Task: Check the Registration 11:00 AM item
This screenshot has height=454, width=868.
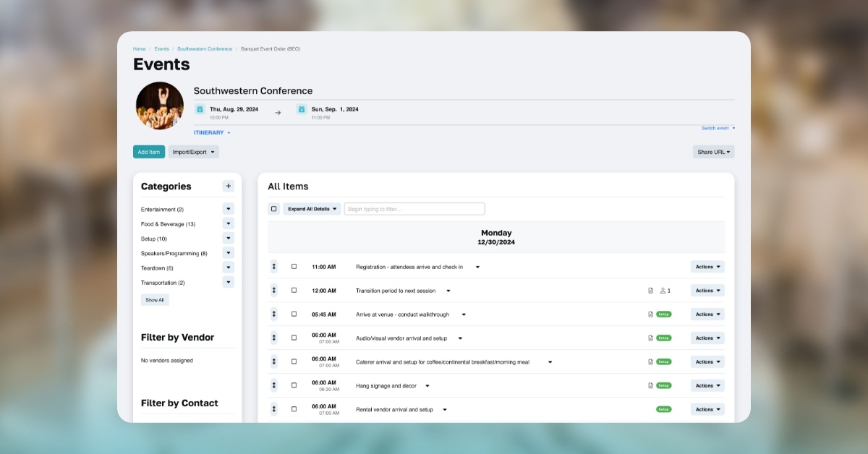Action: click(294, 267)
